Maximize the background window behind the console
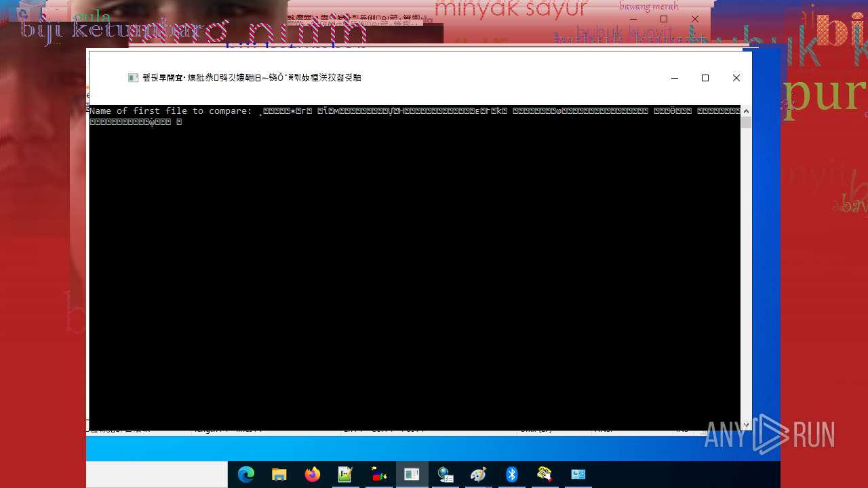Image resolution: width=868 pixels, height=488 pixels. tap(664, 19)
